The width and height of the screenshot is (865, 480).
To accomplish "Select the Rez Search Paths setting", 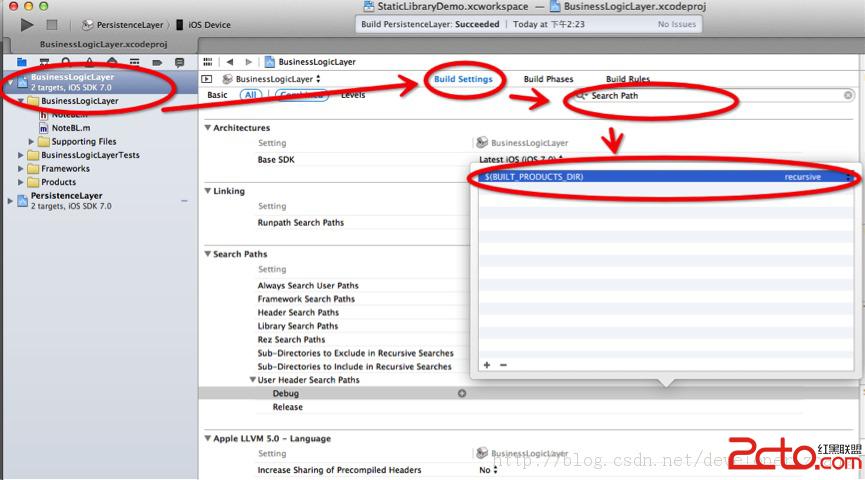I will pos(291,339).
